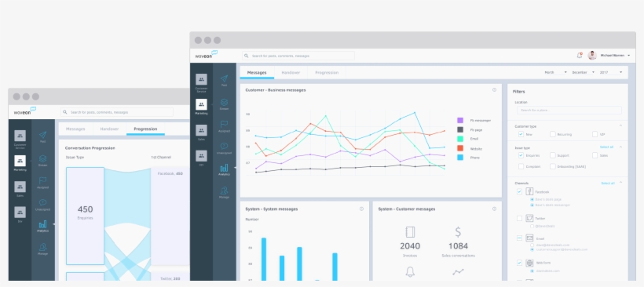Click the Location search for a place field
This screenshot has height=287, width=644.
[x=569, y=111]
